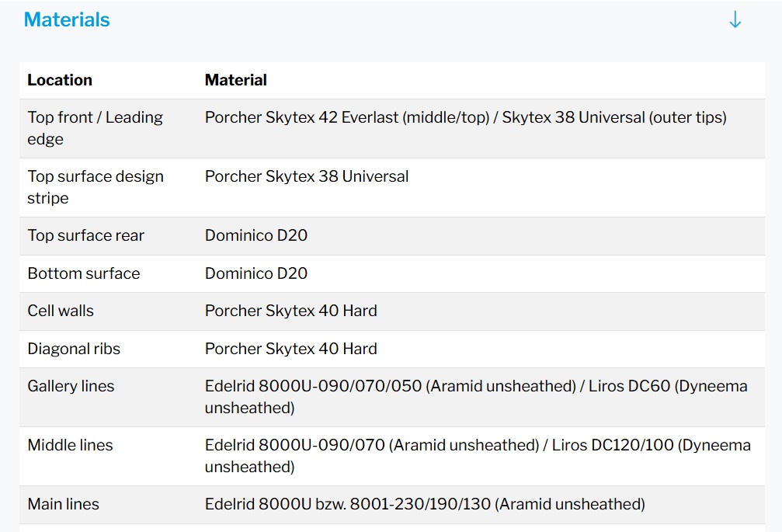The height and width of the screenshot is (532, 782).
Task: Click Porcher Skytex 40 Hard for Diagonal ribs
Action: pyautogui.click(x=290, y=349)
